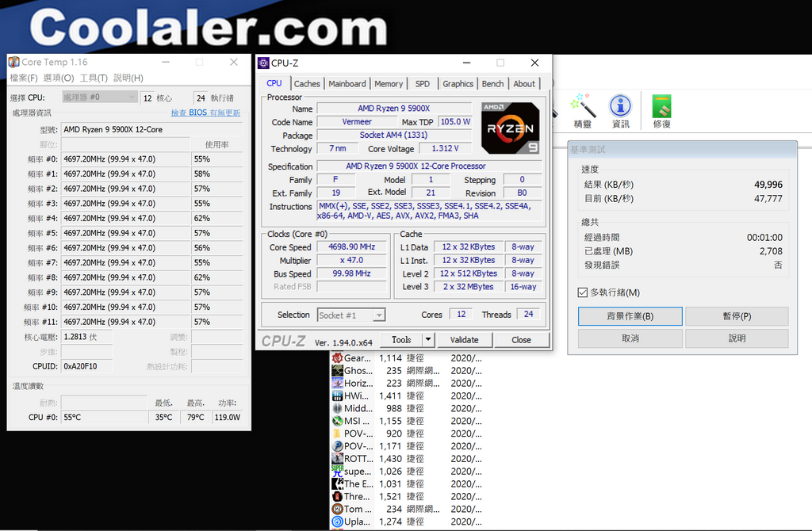Select the POV-... 920 folder icon

[337, 434]
